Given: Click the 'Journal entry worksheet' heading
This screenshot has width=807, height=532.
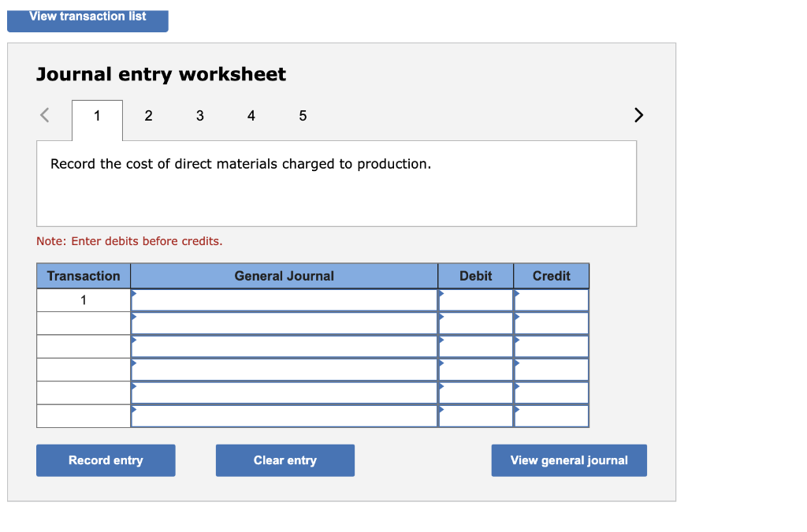Looking at the screenshot, I should click(161, 75).
